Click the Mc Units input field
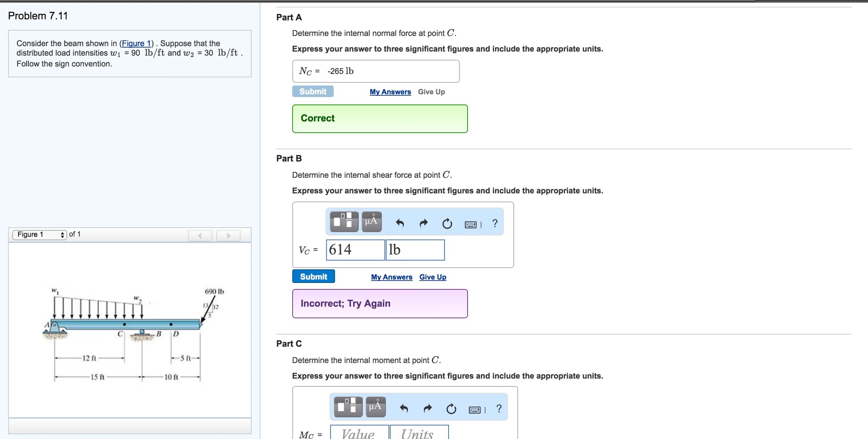This screenshot has width=868, height=439. click(x=419, y=433)
